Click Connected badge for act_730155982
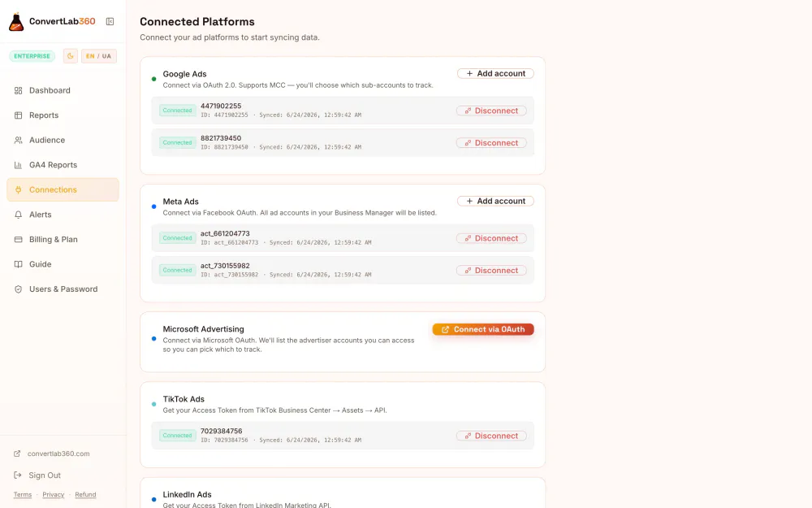 click(178, 270)
